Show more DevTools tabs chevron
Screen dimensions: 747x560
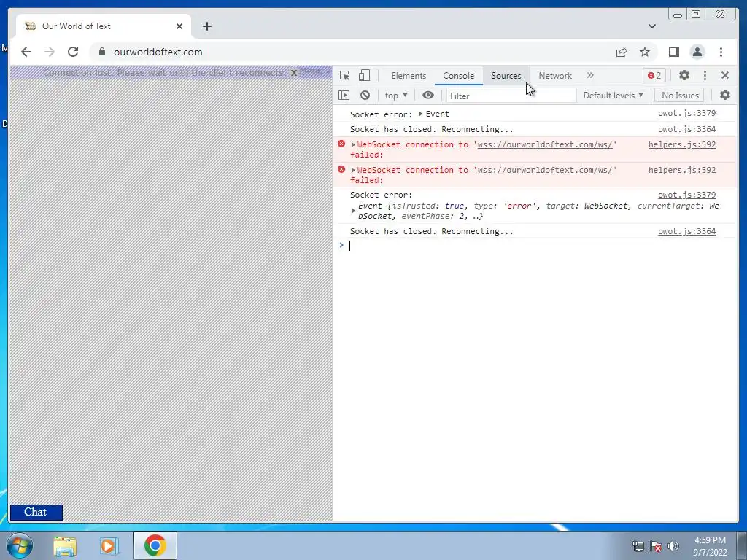click(590, 75)
